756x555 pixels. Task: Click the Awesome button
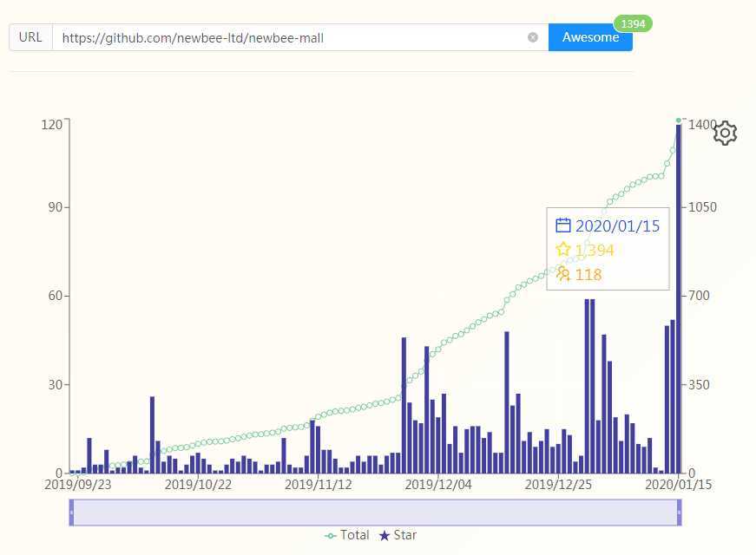tap(590, 37)
